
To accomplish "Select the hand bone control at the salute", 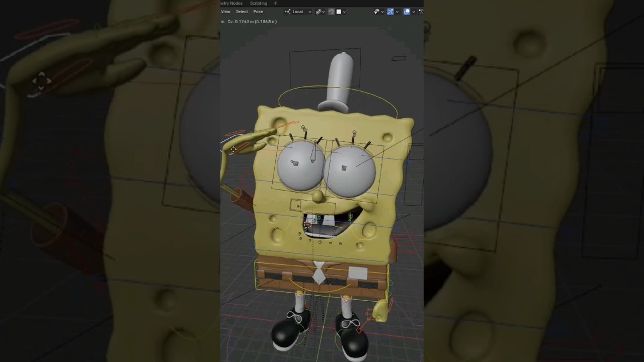I will [x=233, y=149].
